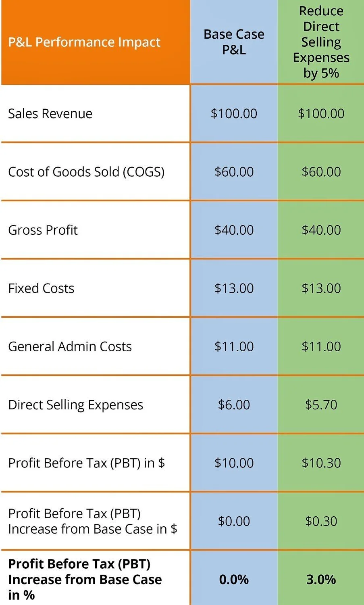Image resolution: width=364 pixels, height=605 pixels.
Task: Click the base case $100.00 revenue cell
Action: pos(234,113)
